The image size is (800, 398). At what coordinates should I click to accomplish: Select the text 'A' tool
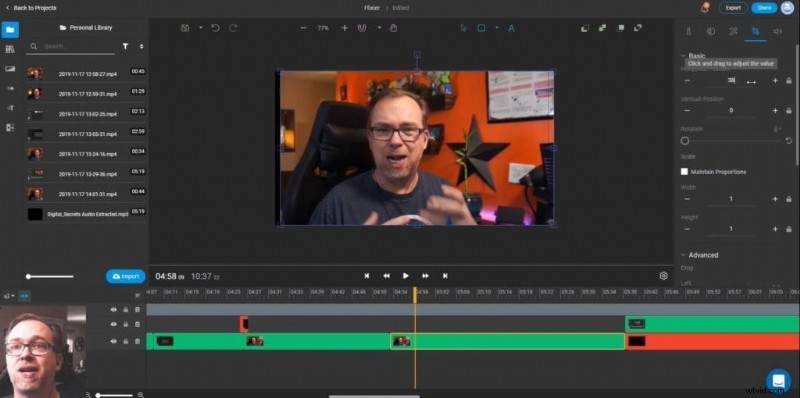click(511, 28)
